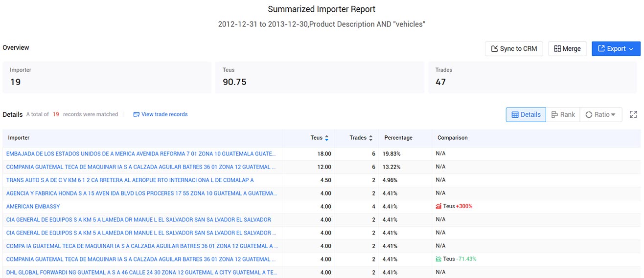Merge the selected importers

(567, 49)
